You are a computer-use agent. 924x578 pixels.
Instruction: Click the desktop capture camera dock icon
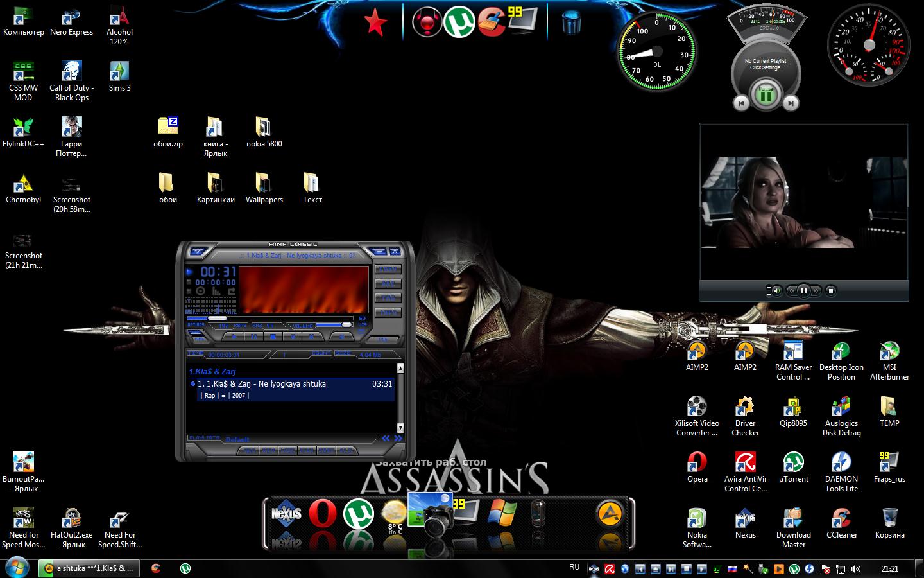pos(431,514)
